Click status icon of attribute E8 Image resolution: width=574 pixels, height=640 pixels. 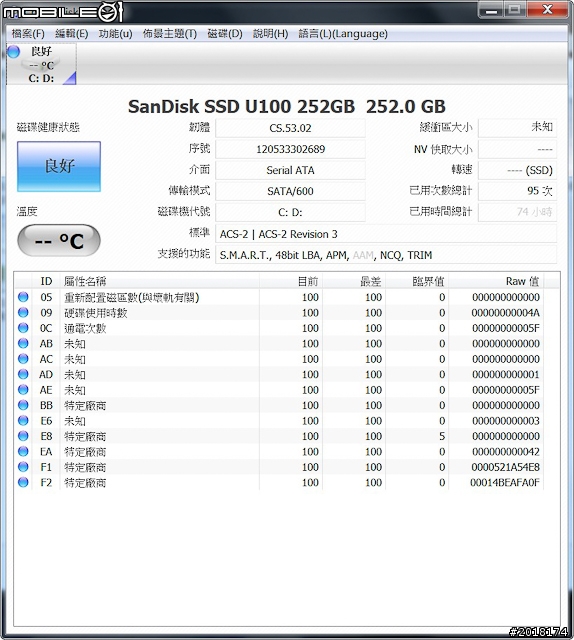pos(23,436)
